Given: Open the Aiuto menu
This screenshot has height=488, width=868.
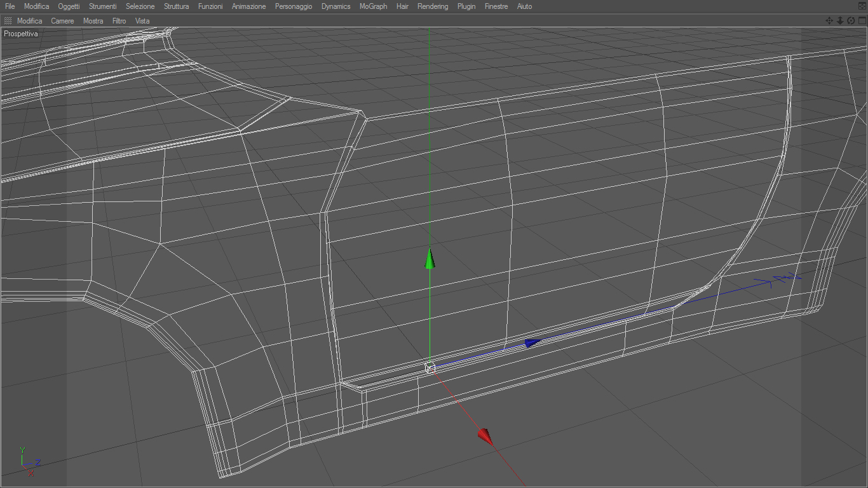Looking at the screenshot, I should pyautogui.click(x=525, y=6).
